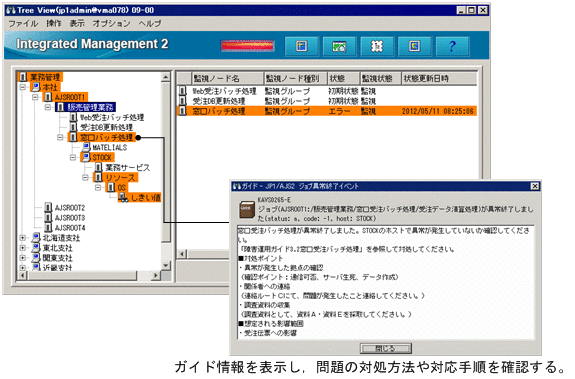The width and height of the screenshot is (575, 379).
Task: Select the 業務サービス tree node
Action: pos(128,168)
